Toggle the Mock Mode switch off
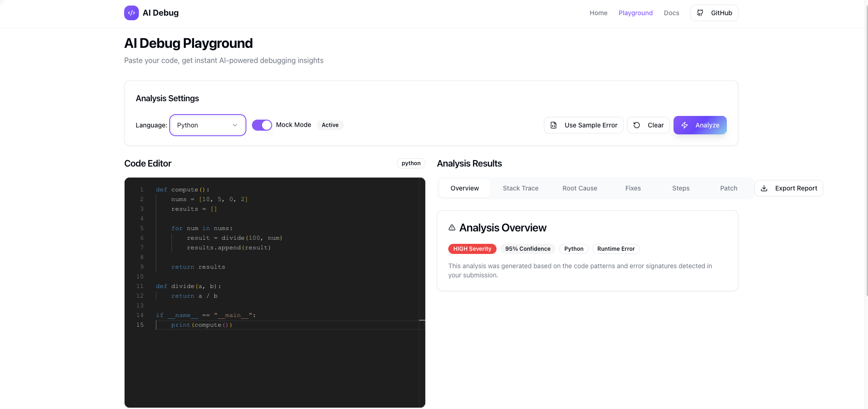 (262, 125)
